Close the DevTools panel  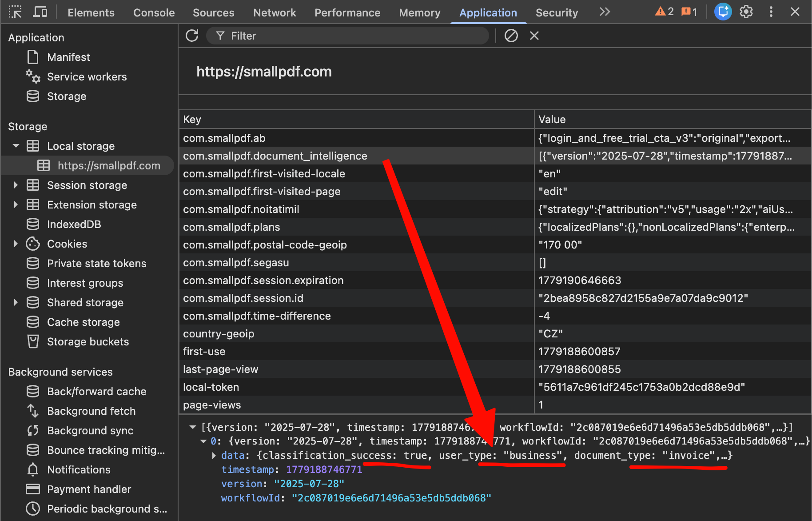(795, 12)
